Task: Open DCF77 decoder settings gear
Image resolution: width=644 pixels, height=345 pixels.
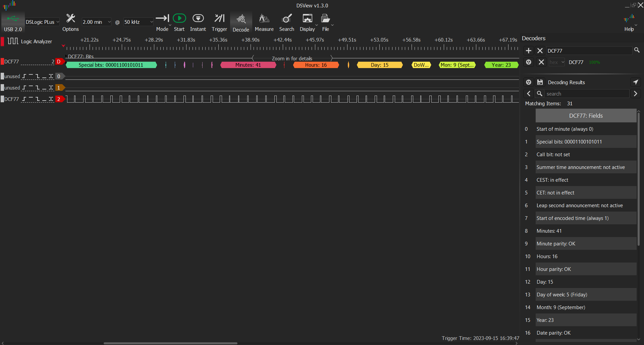Action: pyautogui.click(x=529, y=62)
